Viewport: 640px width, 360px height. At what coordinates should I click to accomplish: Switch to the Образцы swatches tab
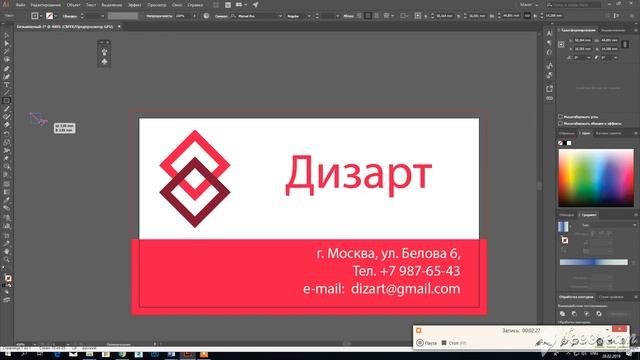coord(567,133)
